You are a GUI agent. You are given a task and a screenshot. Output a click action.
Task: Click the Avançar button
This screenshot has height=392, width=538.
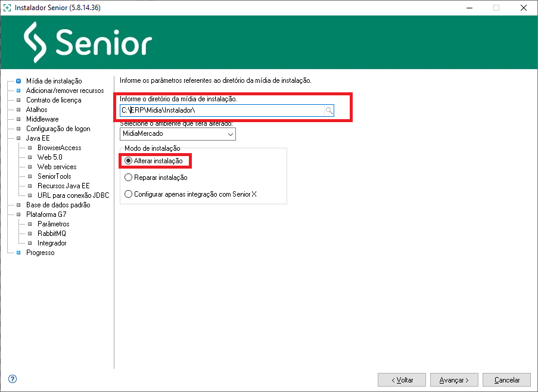(454, 380)
